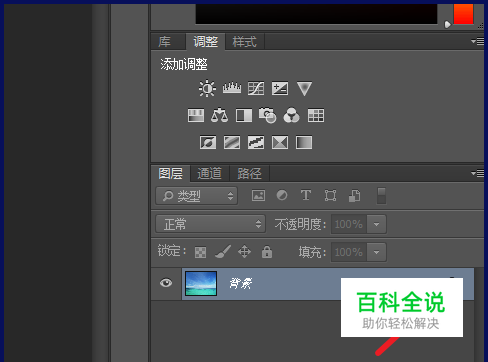The width and height of the screenshot is (488, 362).
Task: Open the Layers panel flyout menu
Action: pyautogui.click(x=478, y=174)
